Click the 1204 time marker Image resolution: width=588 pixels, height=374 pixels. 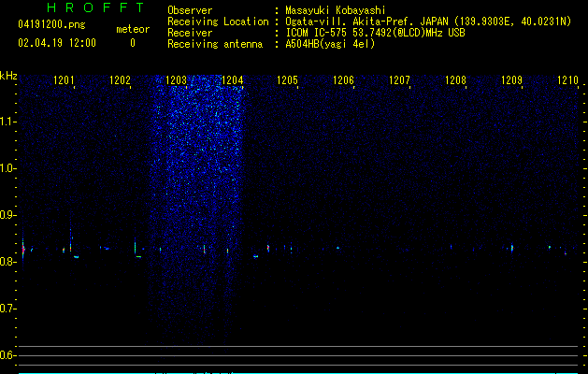coord(233,80)
